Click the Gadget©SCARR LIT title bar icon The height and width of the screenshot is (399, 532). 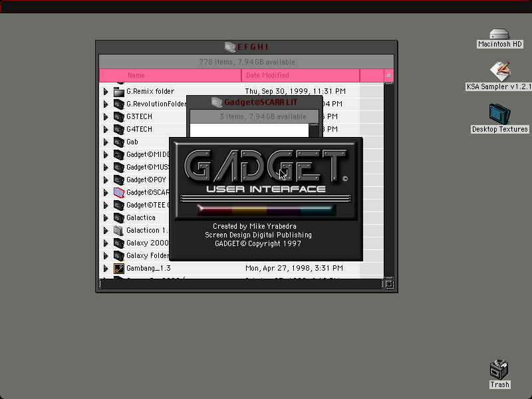click(217, 102)
